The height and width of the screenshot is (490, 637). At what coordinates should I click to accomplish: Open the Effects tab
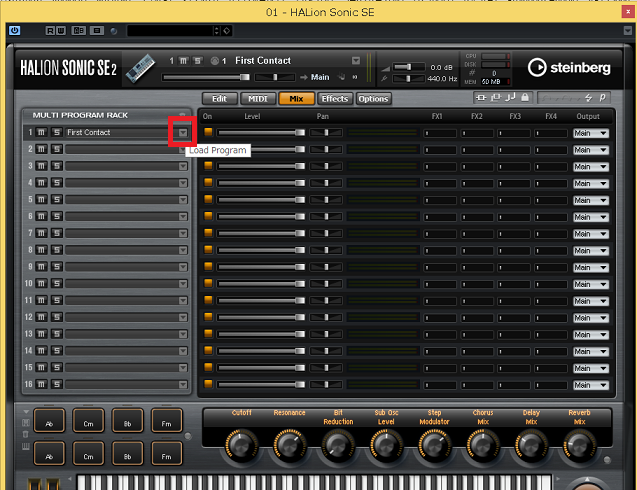[335, 99]
